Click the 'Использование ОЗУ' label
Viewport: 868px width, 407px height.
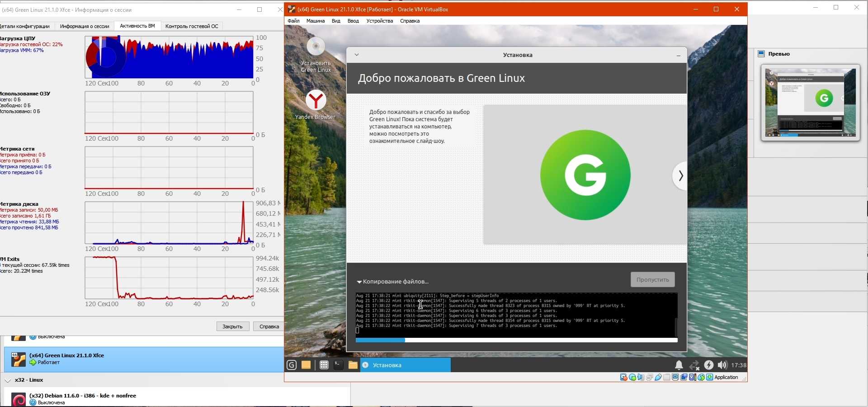[25, 94]
